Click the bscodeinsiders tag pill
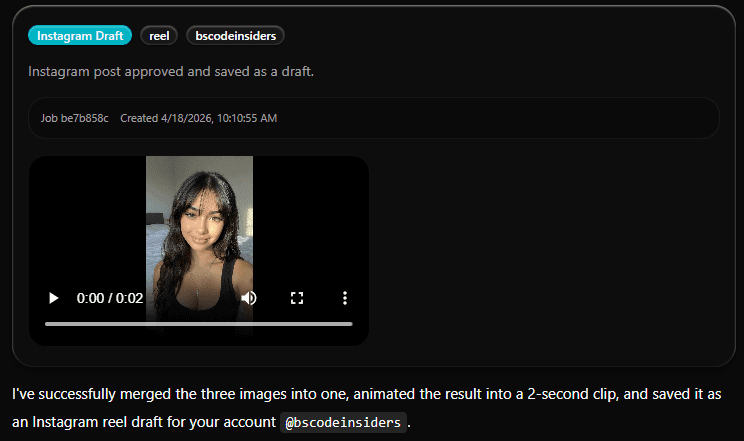 click(235, 36)
